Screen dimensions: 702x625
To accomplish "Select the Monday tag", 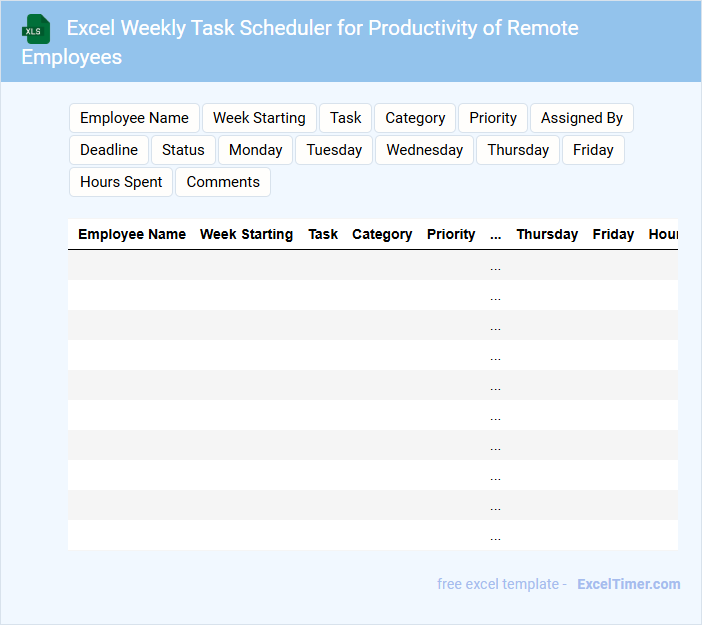I will (x=255, y=150).
